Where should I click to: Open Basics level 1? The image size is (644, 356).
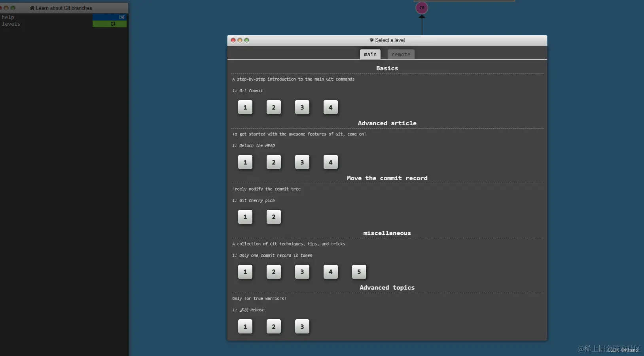[245, 107]
